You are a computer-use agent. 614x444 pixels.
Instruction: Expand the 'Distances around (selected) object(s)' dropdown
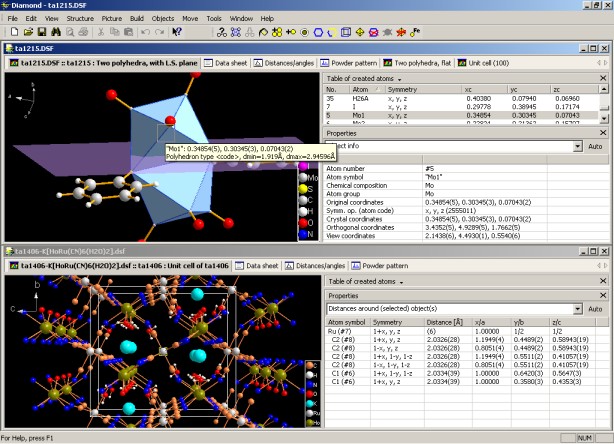click(577, 310)
